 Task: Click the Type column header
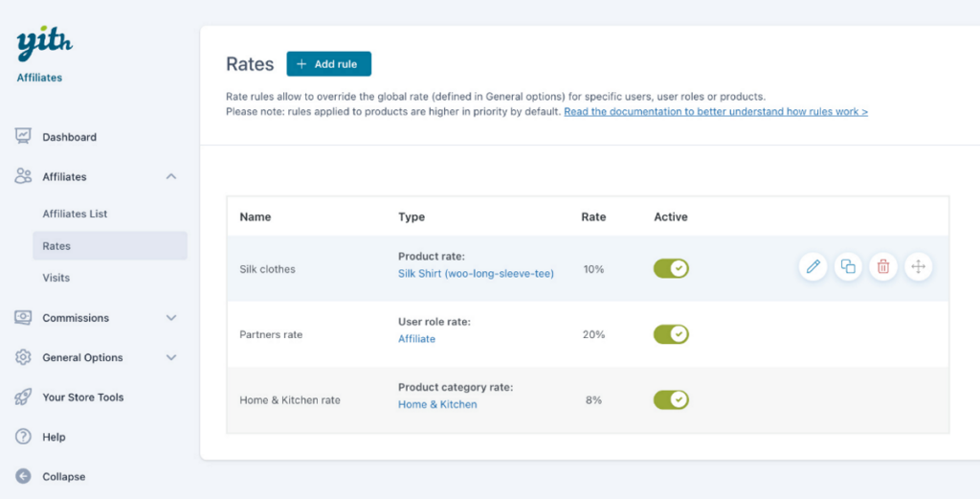pyautogui.click(x=412, y=217)
